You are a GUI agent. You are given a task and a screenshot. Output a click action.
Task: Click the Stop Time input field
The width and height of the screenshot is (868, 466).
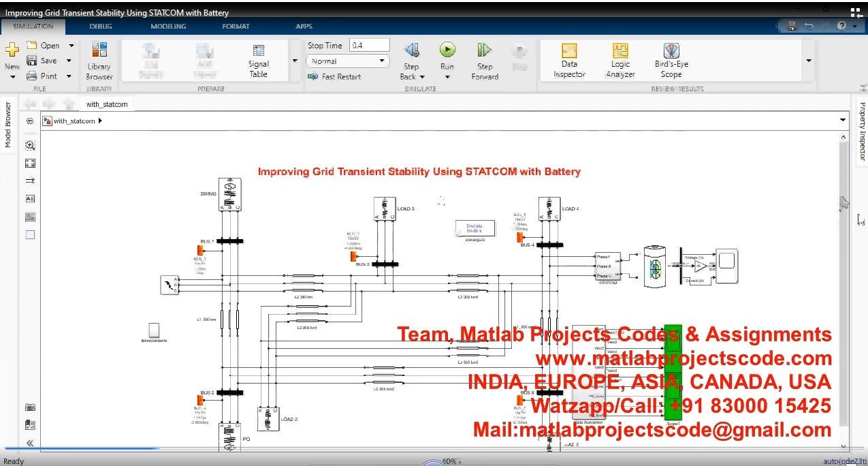369,46
